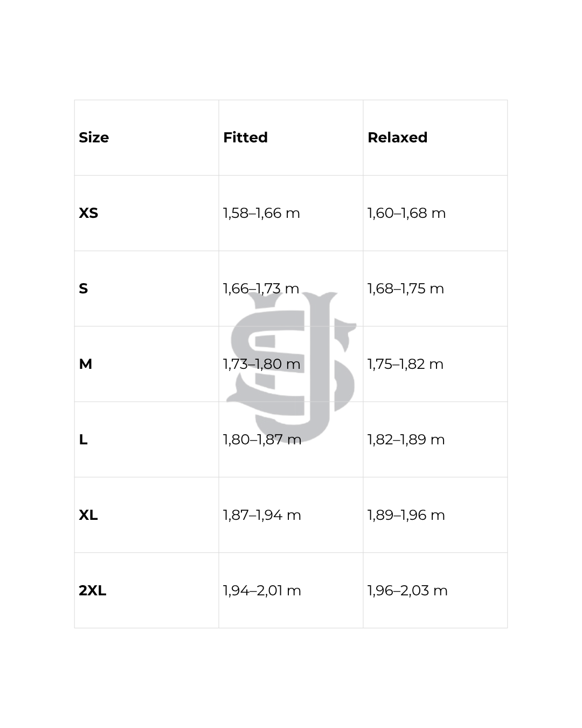Click the S fitted value 1,66–1,73 m

tap(261, 289)
